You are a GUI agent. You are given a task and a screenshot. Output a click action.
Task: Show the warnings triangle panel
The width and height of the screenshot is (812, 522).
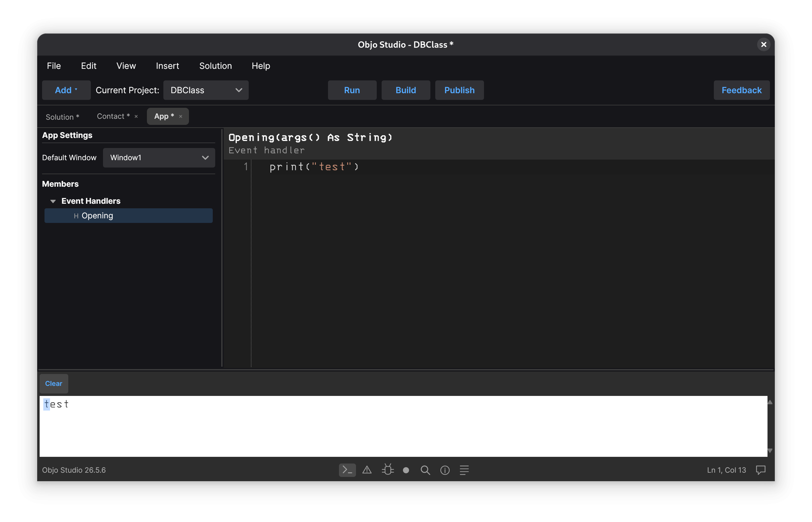[367, 470]
